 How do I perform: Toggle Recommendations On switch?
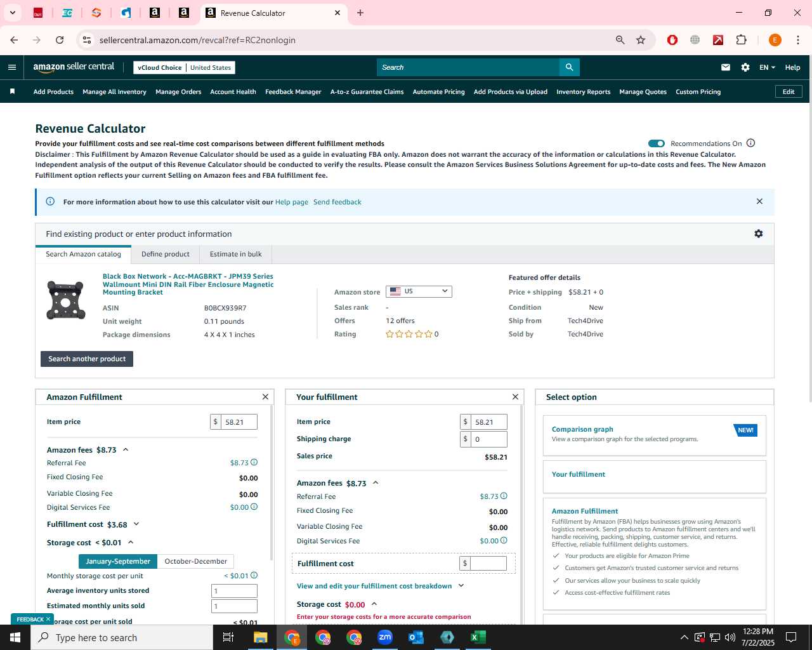(657, 143)
